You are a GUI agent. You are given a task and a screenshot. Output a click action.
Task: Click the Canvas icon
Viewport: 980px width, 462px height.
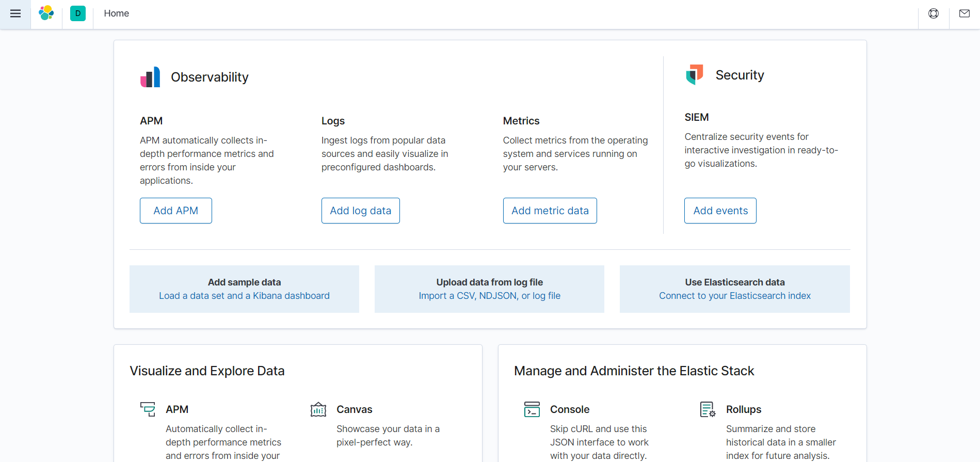click(318, 409)
